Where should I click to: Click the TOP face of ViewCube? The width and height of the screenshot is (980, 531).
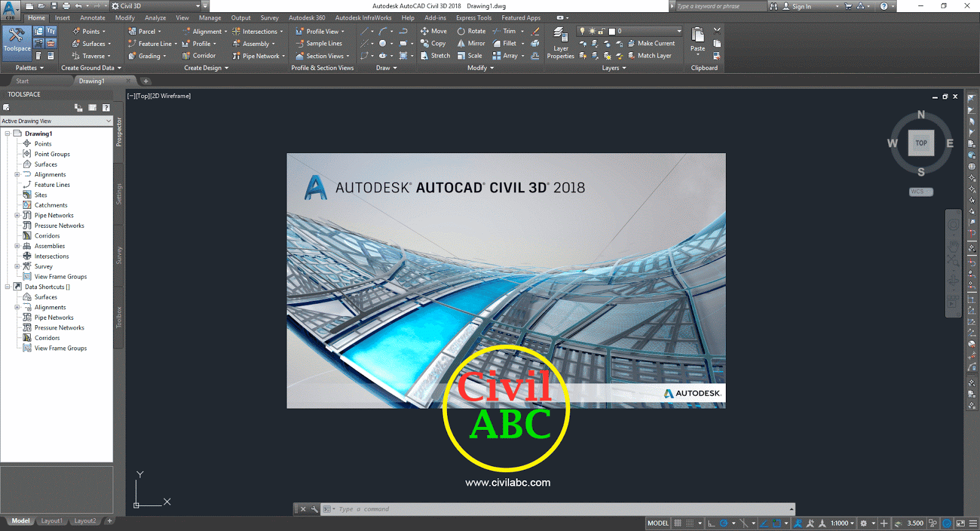point(921,143)
